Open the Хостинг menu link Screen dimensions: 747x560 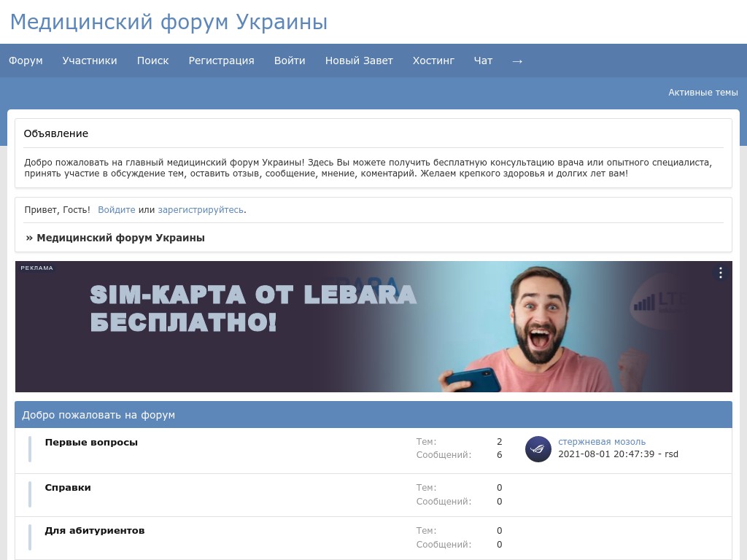[x=433, y=61]
